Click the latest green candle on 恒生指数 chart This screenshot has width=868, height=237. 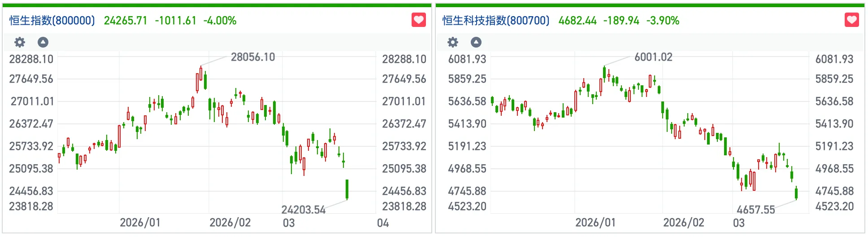click(347, 189)
